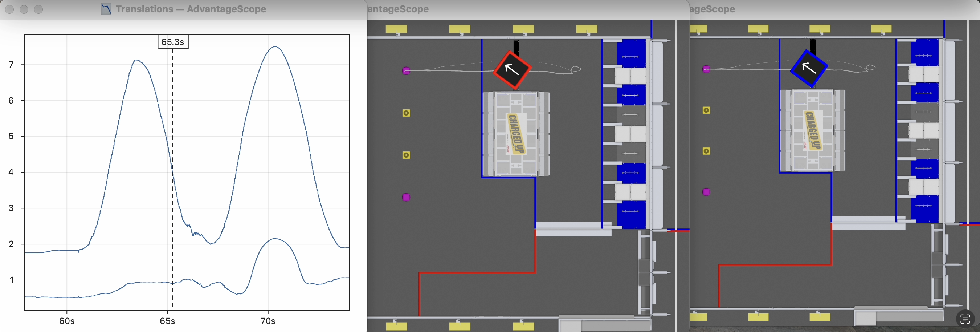980x332 pixels.
Task: Click the Charged Up charge station in middle view
Action: [x=516, y=134]
